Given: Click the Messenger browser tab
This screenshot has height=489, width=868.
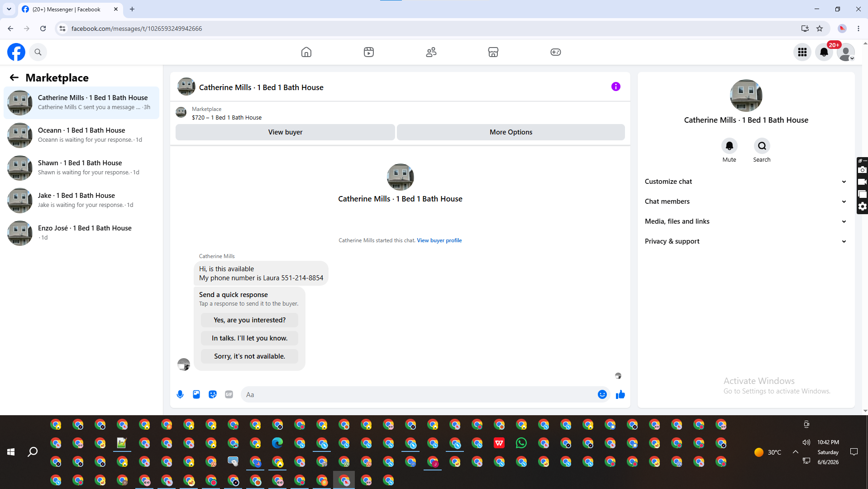Looking at the screenshot, I should [x=70, y=9].
